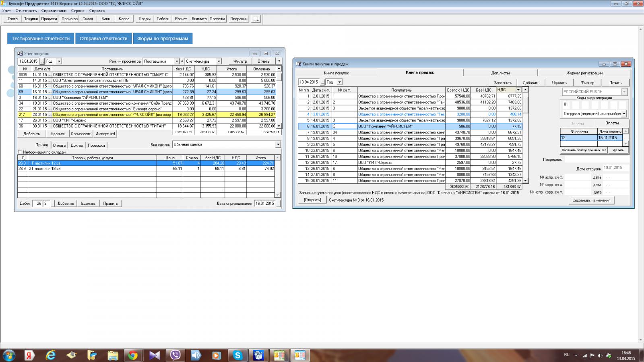644x362 pixels.
Task: Enable the Информация по складам checkbox
Action: coord(20,152)
